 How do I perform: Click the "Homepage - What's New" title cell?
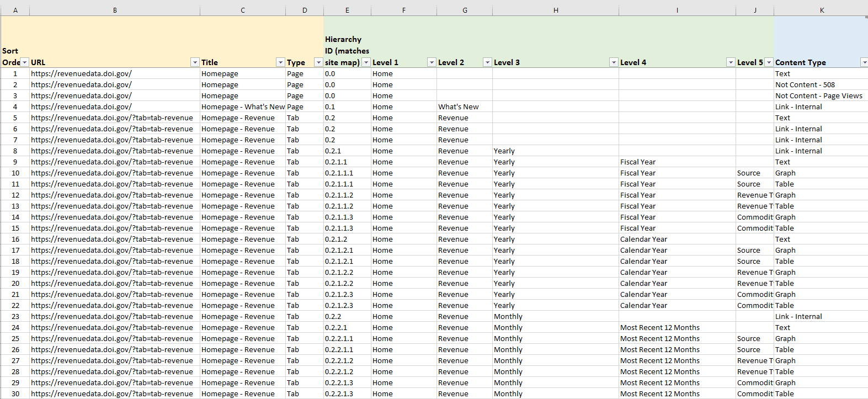pyautogui.click(x=243, y=107)
